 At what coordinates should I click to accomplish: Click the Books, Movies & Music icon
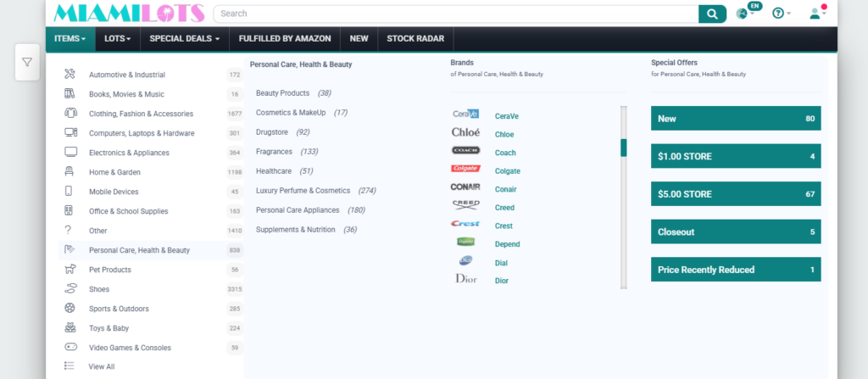pos(70,93)
